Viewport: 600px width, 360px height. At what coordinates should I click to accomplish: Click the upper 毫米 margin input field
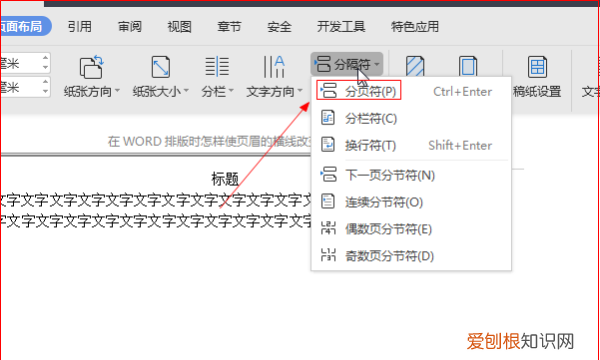[x=20, y=63]
